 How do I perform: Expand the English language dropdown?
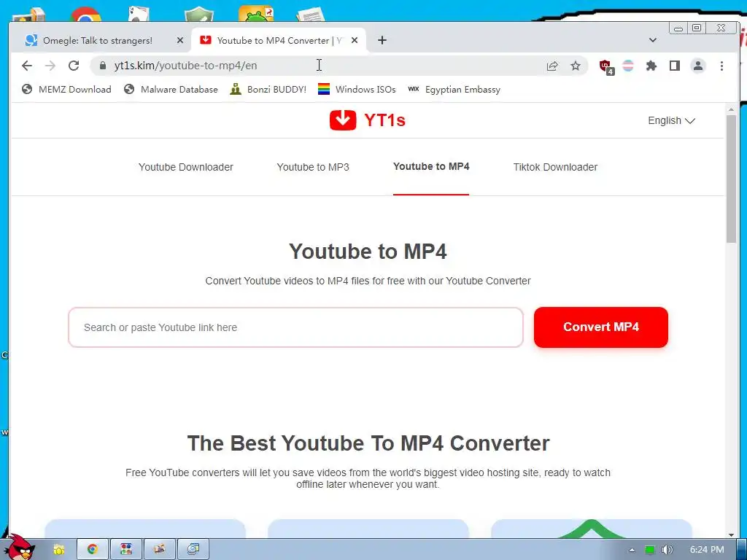pos(671,120)
